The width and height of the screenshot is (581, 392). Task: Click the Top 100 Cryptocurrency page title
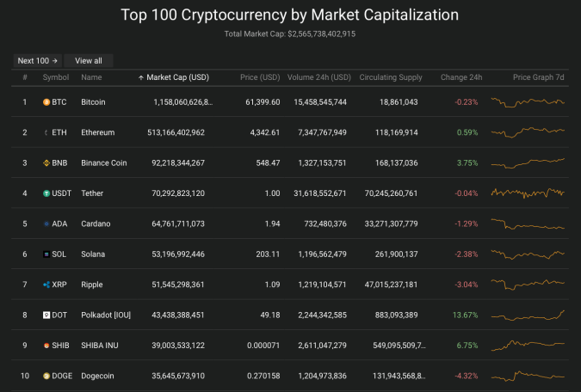[290, 15]
